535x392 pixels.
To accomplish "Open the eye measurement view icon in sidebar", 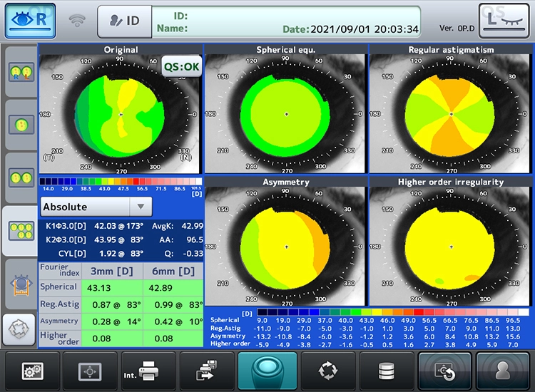I will [19, 283].
